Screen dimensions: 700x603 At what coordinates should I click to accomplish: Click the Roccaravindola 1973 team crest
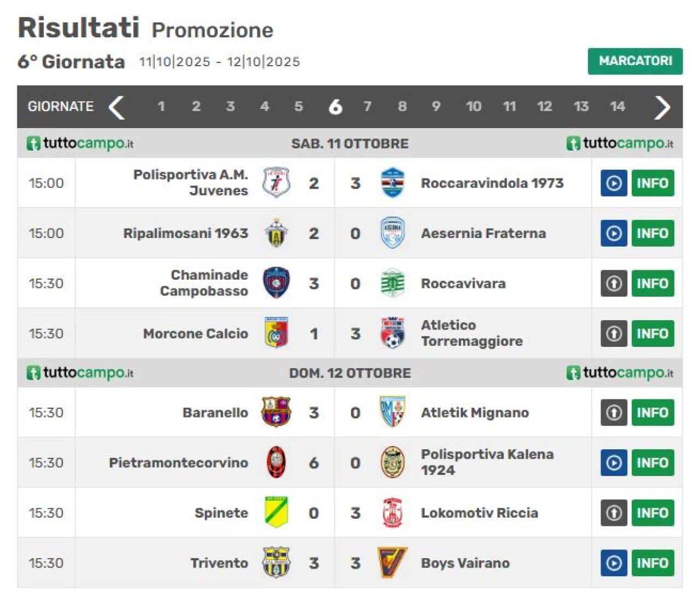click(x=392, y=183)
